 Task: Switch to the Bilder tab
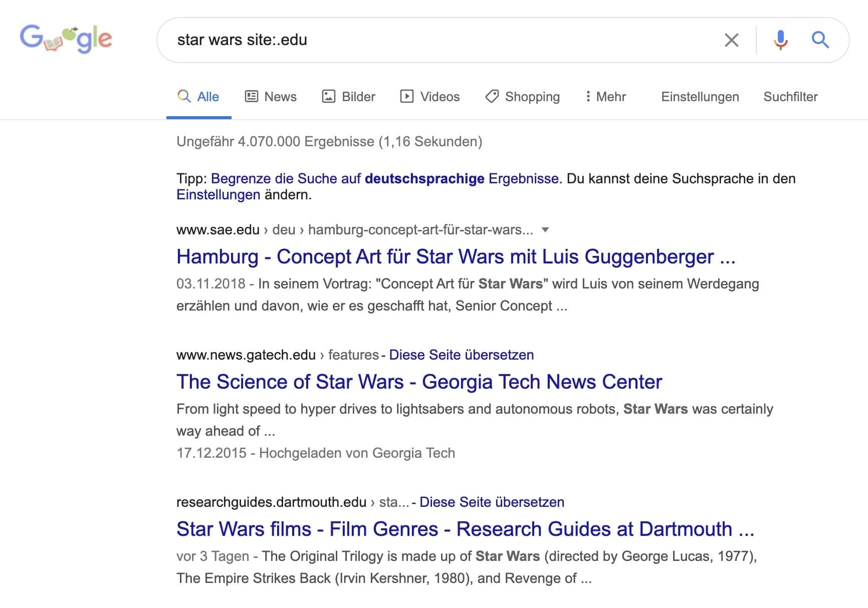[348, 97]
